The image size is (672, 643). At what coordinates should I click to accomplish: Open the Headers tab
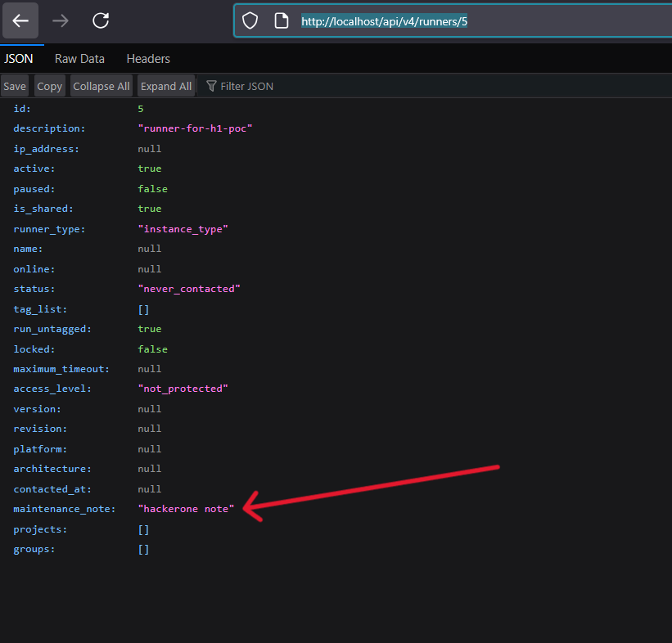pos(148,59)
